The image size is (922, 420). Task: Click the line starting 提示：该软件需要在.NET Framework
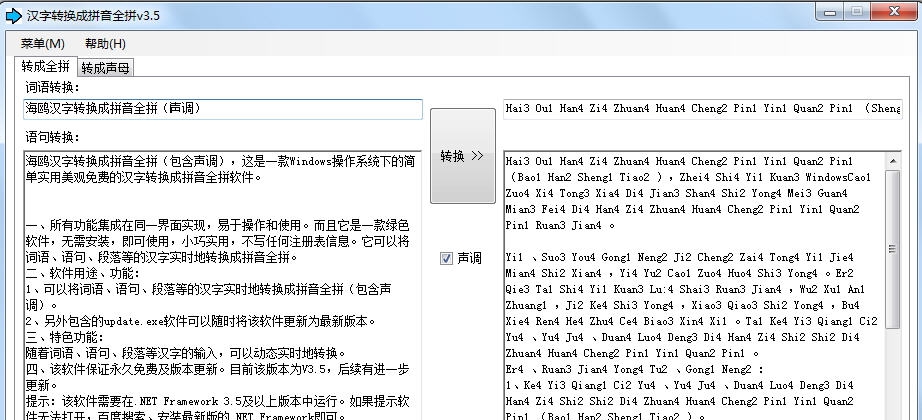pos(218,402)
